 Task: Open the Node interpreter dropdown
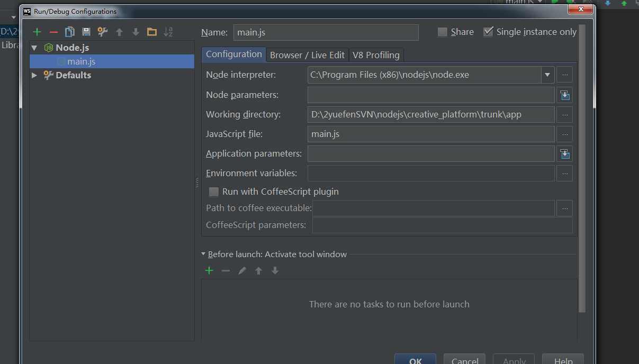(x=547, y=75)
